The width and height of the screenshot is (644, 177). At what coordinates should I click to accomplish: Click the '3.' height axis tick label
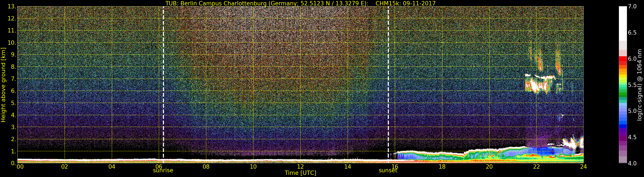tap(14, 127)
